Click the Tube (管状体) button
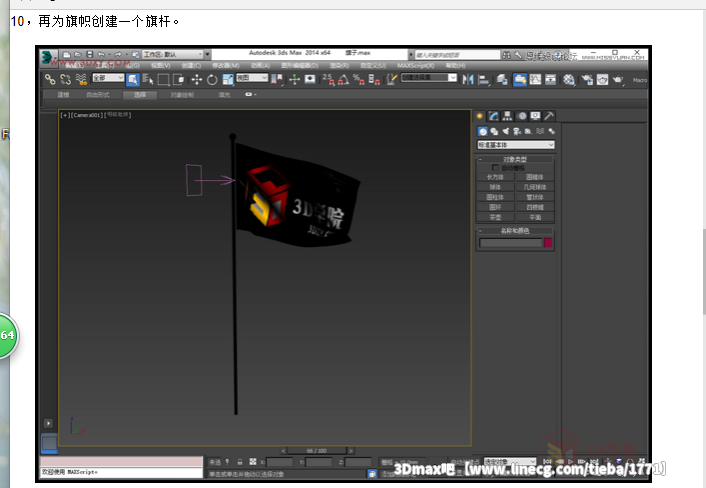This screenshot has width=706, height=488. pyautogui.click(x=534, y=197)
